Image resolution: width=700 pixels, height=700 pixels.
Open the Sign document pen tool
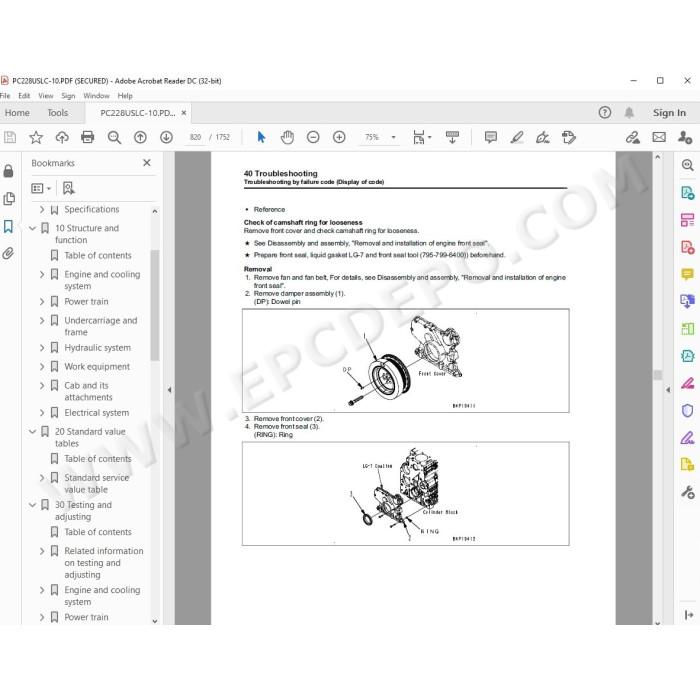pyautogui.click(x=542, y=137)
